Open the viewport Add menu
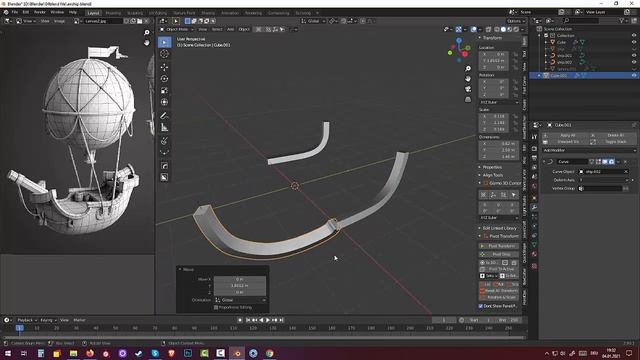 pyautogui.click(x=230, y=29)
